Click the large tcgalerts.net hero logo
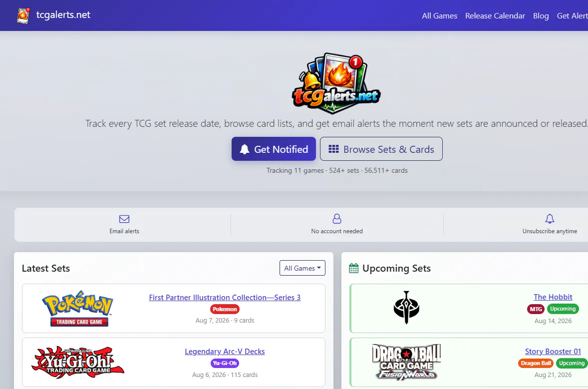 tap(336, 83)
